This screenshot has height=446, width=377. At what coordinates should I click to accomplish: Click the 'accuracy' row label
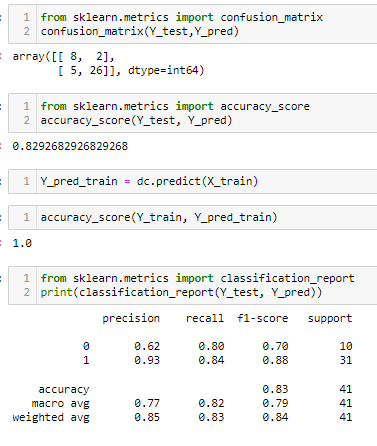(x=64, y=389)
